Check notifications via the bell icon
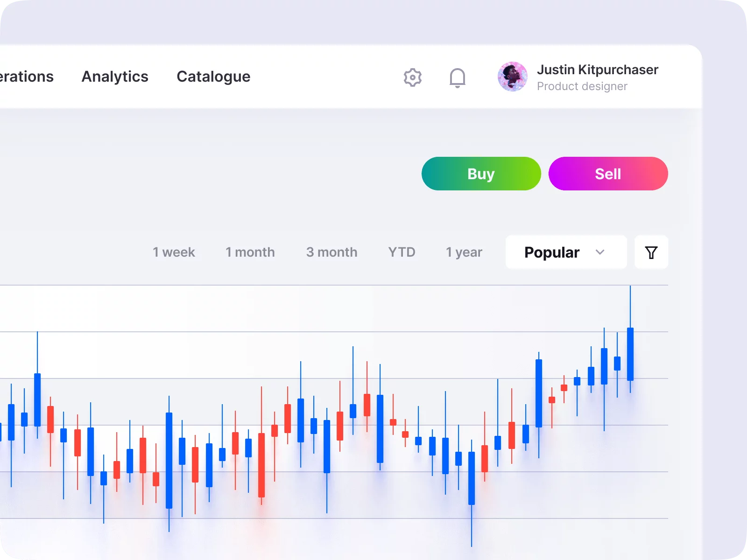 pos(458,77)
